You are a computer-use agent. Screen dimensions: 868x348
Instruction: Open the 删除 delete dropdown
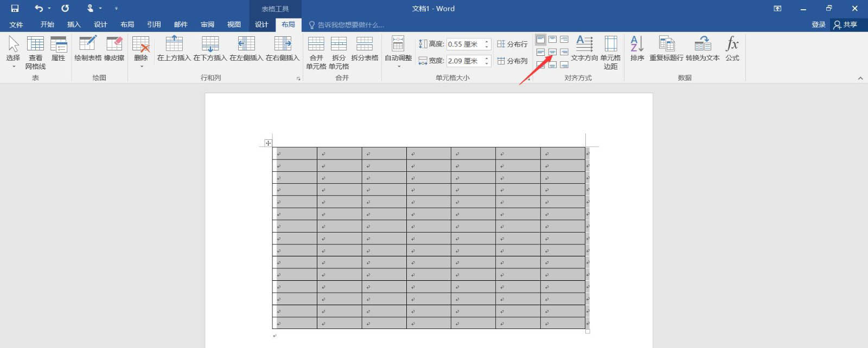(x=141, y=53)
